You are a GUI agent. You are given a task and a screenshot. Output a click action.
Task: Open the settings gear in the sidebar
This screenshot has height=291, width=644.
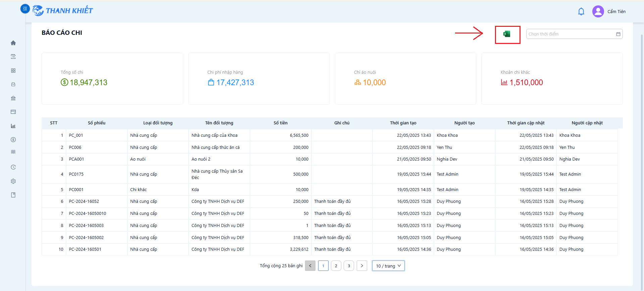[13, 181]
